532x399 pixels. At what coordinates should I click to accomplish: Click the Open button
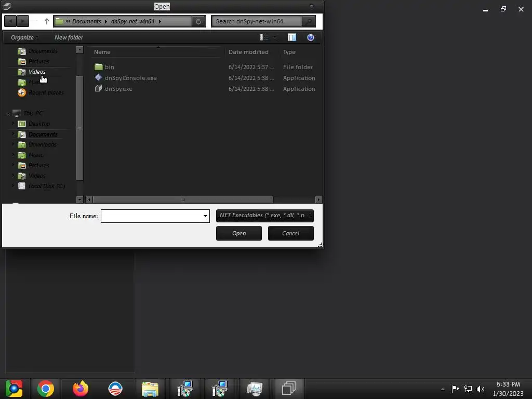239,233
